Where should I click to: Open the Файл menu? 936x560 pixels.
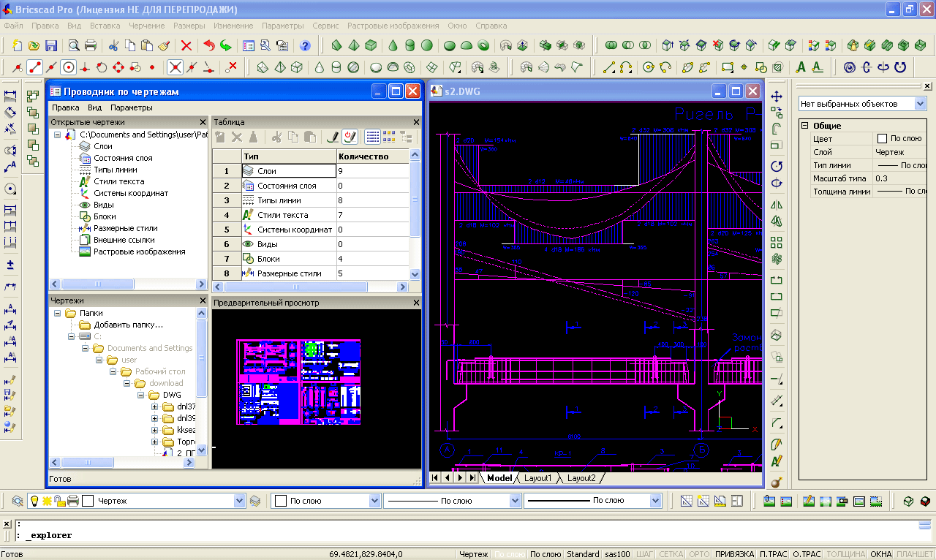click(13, 26)
